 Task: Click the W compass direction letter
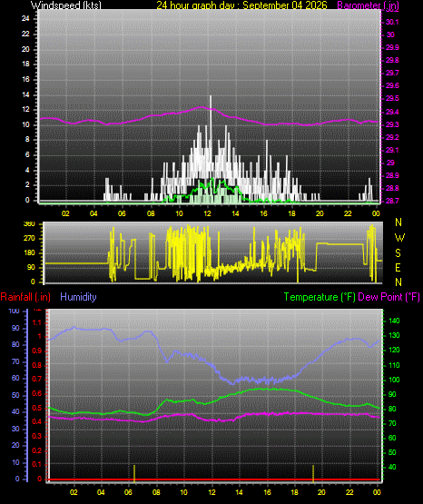tap(399, 238)
